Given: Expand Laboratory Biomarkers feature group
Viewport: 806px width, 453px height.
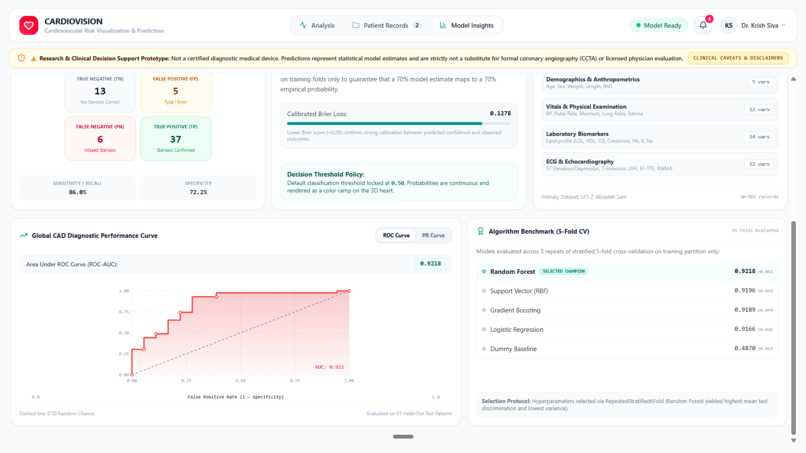Looking at the screenshot, I should coord(660,137).
